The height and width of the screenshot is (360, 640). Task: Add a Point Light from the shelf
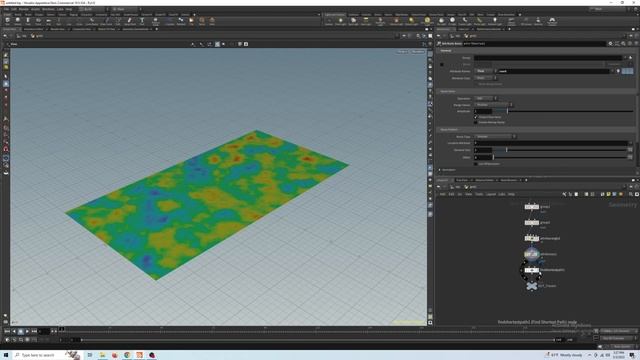(340, 21)
